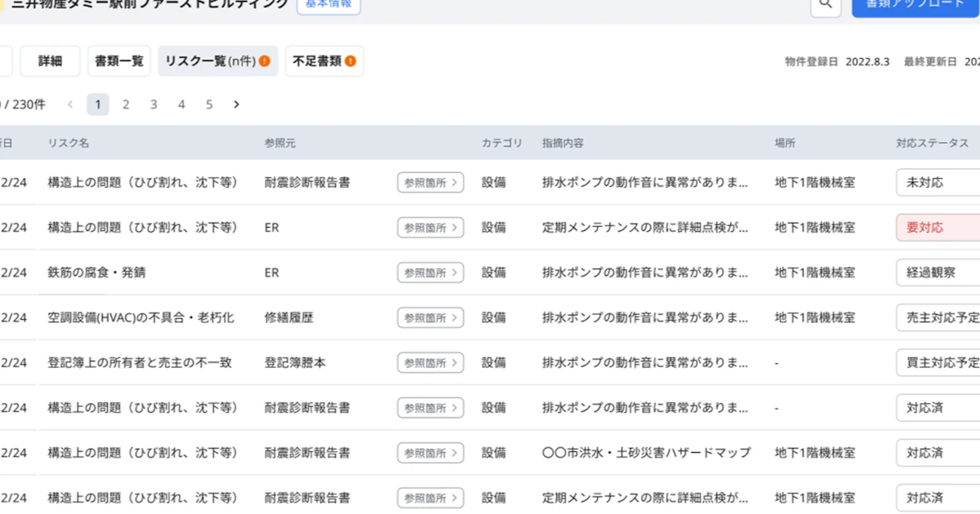Open the 基本情報 button near the title
The width and height of the screenshot is (980, 514).
pos(329,5)
